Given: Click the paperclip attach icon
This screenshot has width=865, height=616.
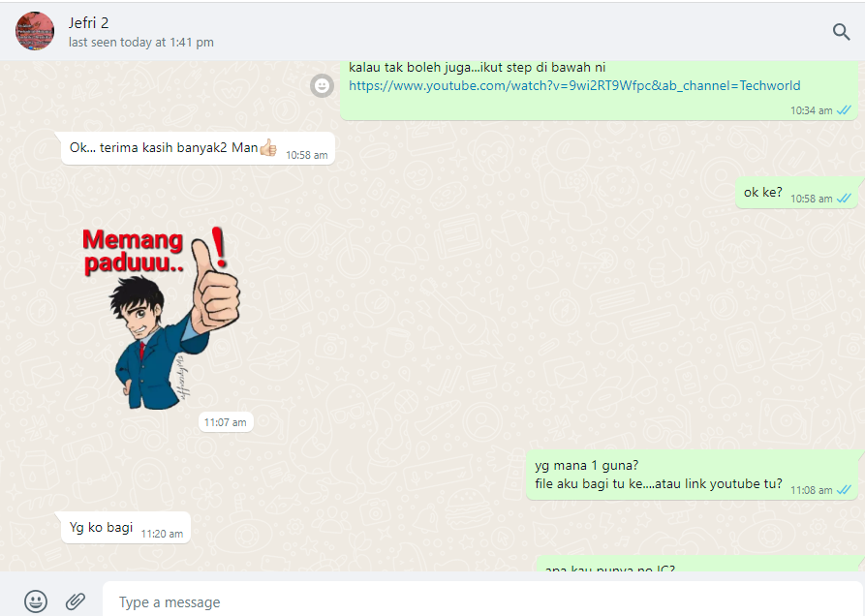Looking at the screenshot, I should [x=76, y=601].
